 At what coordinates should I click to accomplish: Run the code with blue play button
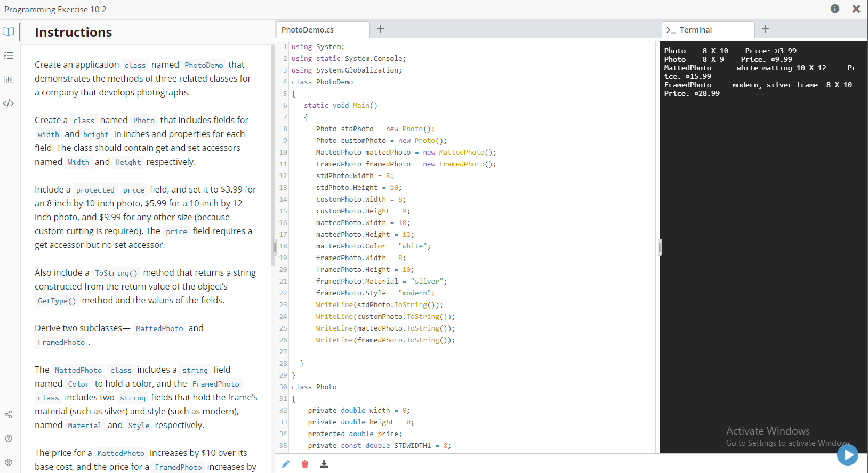point(848,455)
